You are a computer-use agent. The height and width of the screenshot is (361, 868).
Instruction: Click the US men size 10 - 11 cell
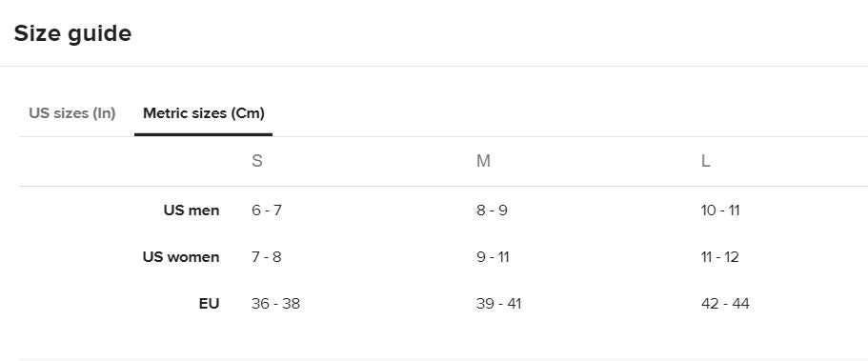720,211
